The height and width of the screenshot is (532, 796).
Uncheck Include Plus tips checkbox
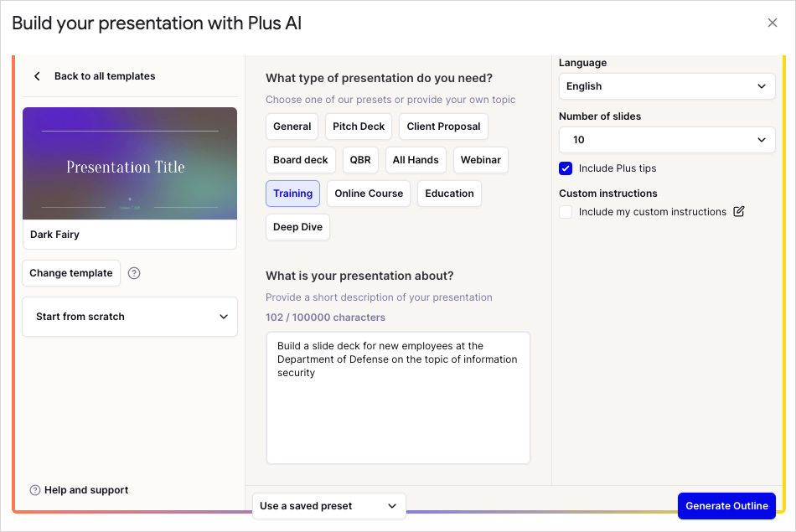(566, 168)
